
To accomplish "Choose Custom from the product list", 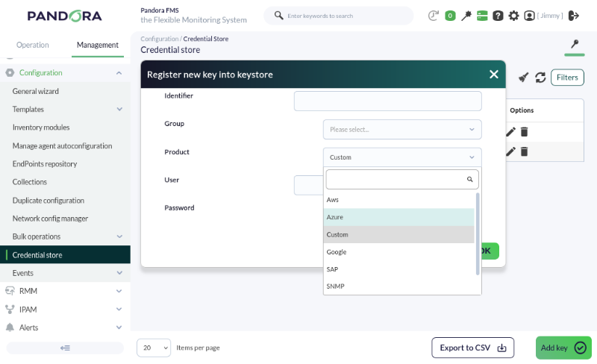I will point(399,234).
